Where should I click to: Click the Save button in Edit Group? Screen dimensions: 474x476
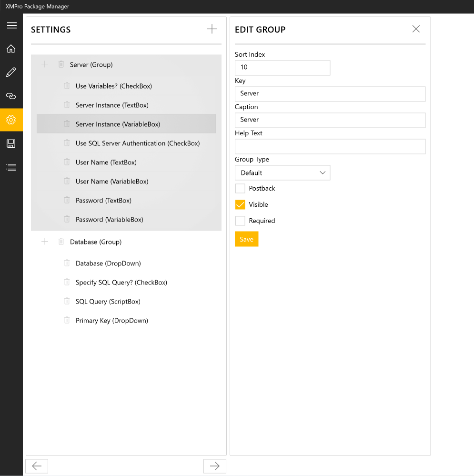click(x=246, y=239)
